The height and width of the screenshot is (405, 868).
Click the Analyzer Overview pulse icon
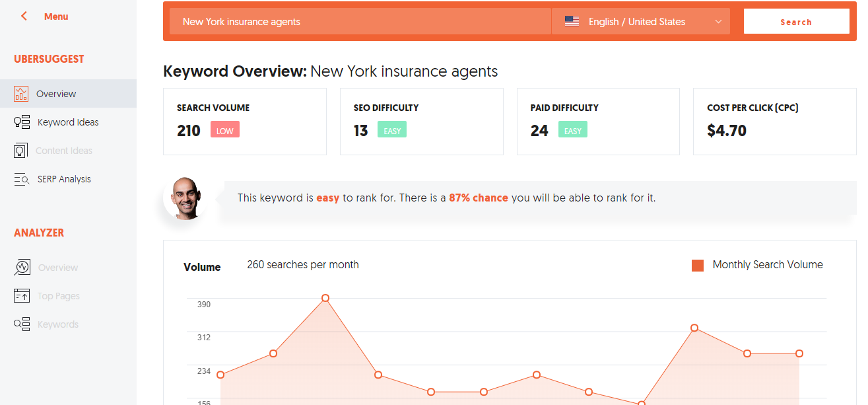click(22, 268)
